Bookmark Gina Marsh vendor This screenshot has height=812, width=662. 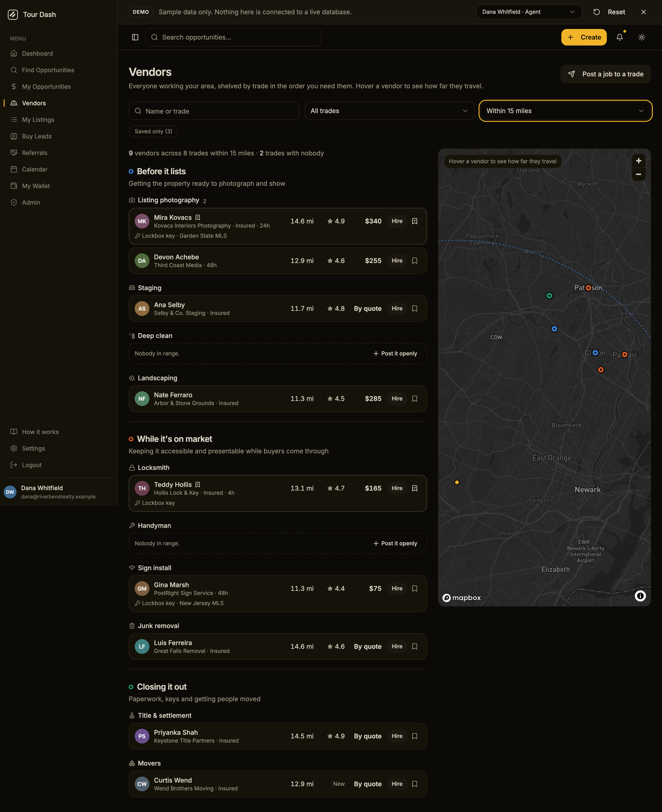414,589
